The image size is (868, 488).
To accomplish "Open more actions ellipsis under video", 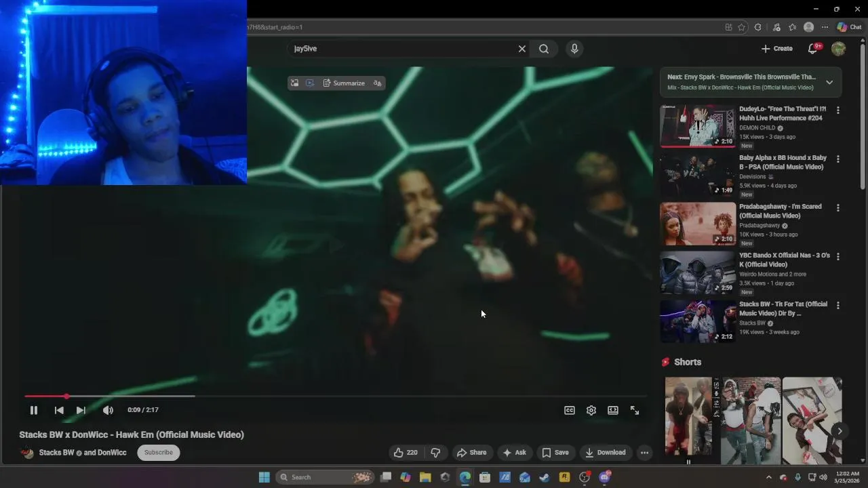I will pos(644,453).
